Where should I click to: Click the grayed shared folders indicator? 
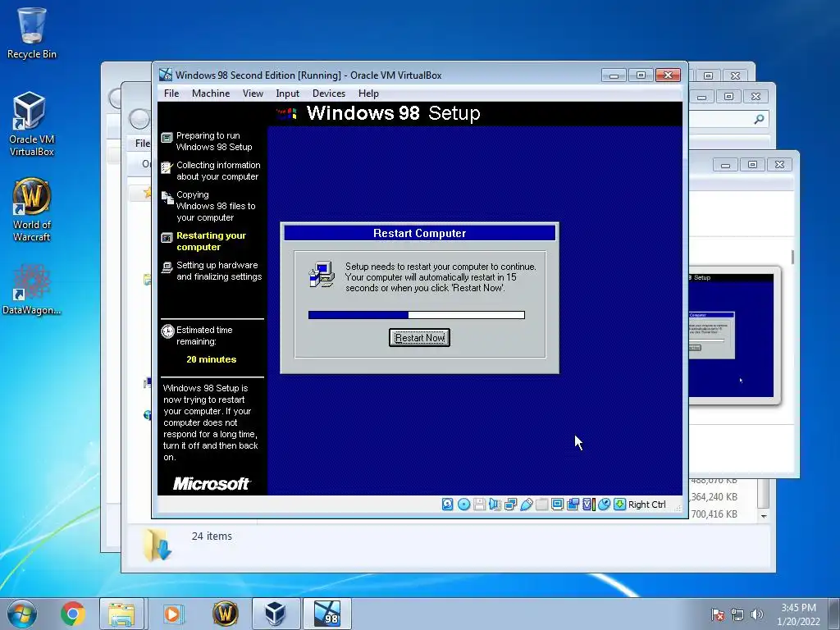click(541, 504)
